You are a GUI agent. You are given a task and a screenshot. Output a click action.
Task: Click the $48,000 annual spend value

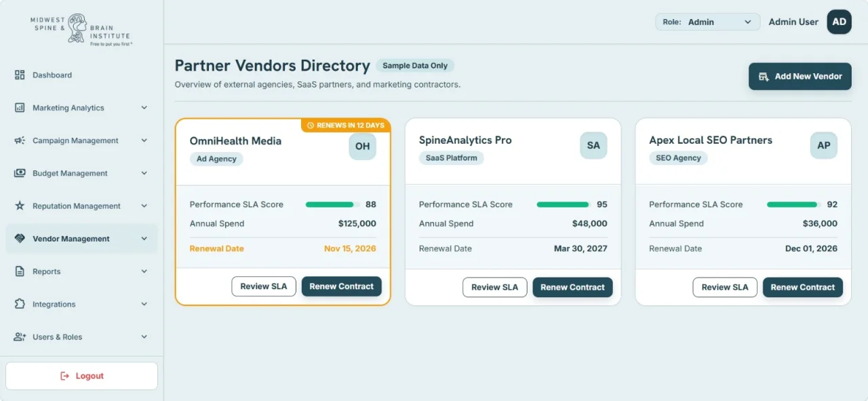590,223
